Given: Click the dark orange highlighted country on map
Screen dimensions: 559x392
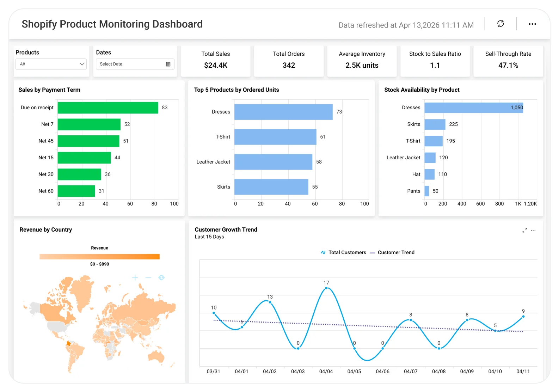Looking at the screenshot, I should click(x=68, y=343).
